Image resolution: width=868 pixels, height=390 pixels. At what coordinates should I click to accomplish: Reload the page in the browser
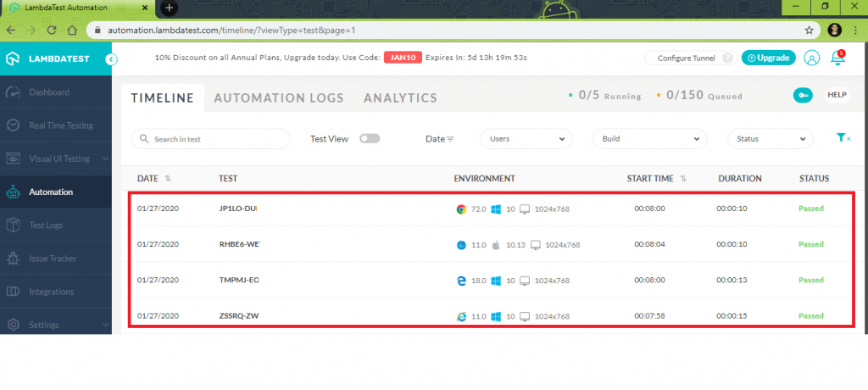coord(52,30)
